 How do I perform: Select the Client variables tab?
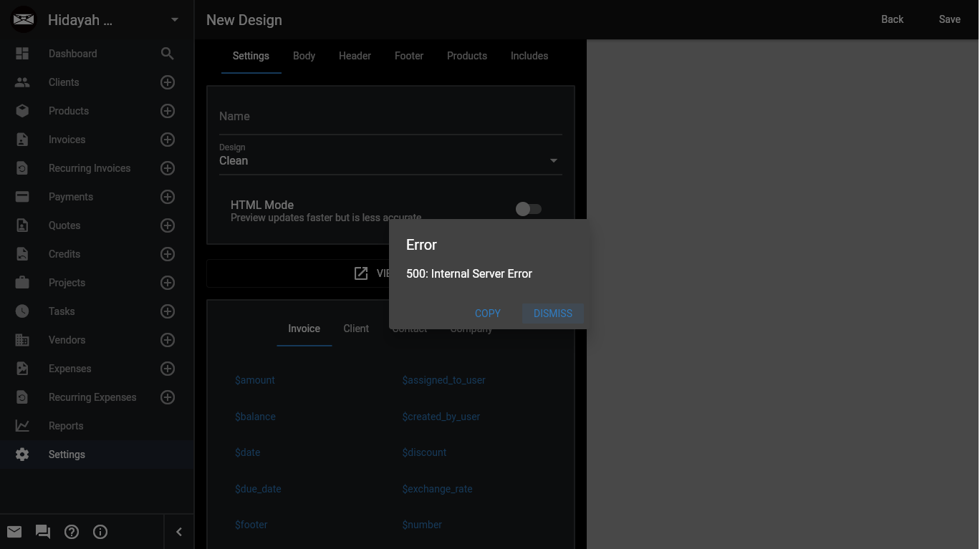(x=356, y=329)
